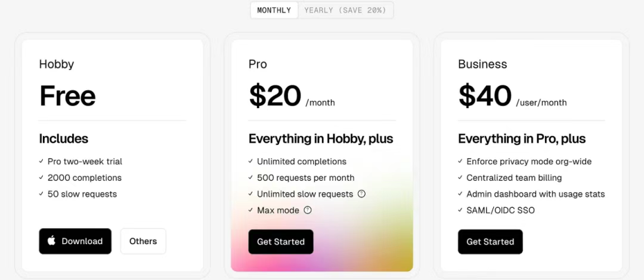644x280 pixels.
Task: Open info icon beside Unlimited slow requests
Action: 361,194
